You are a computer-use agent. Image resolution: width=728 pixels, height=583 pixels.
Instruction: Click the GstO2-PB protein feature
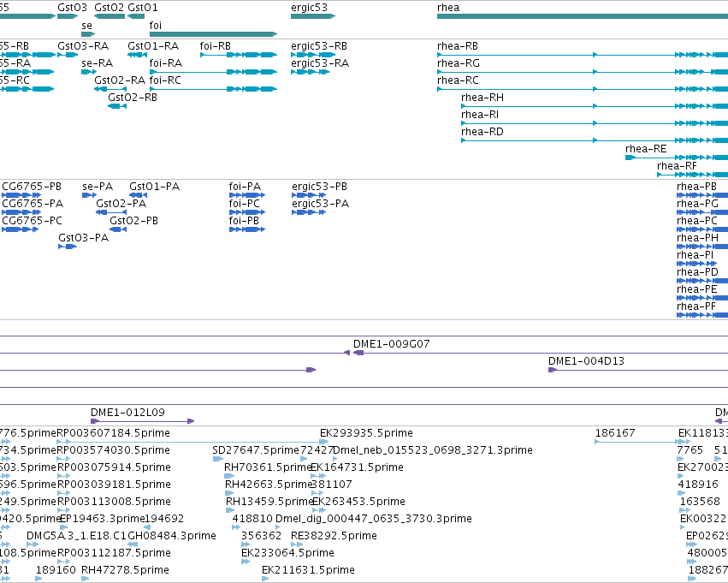(x=118, y=229)
